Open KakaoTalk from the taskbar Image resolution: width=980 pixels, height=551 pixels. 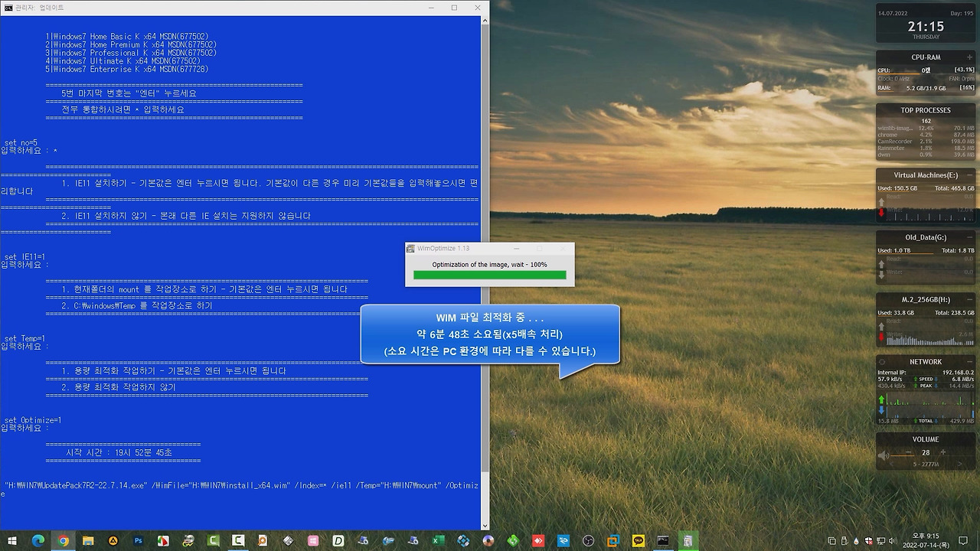tap(639, 541)
